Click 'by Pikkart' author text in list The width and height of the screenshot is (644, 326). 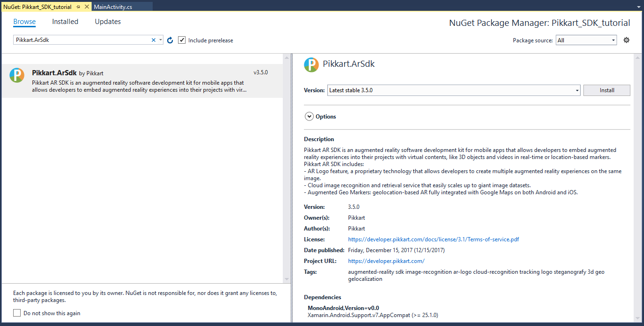pyautogui.click(x=91, y=73)
